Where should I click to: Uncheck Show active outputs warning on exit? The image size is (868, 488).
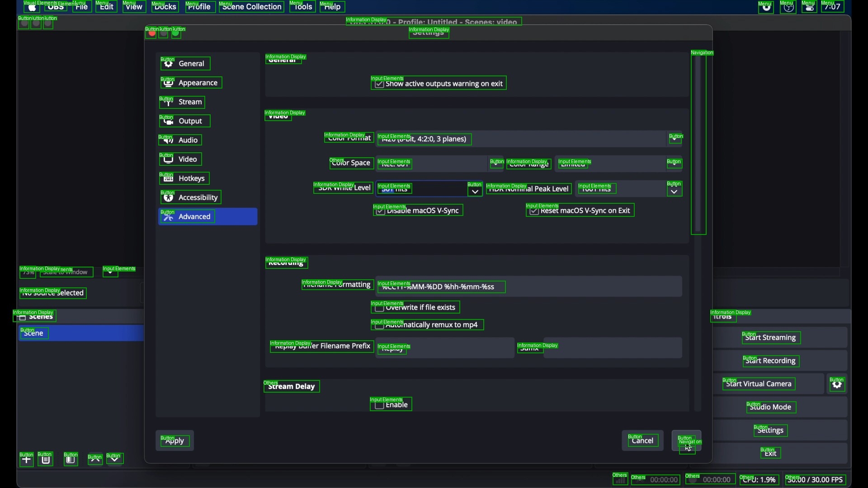click(380, 84)
